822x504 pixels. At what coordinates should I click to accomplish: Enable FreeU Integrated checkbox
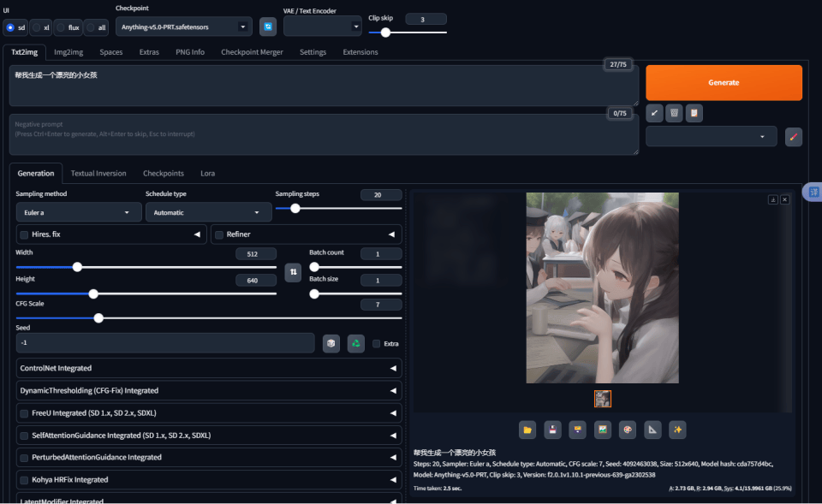(23, 413)
